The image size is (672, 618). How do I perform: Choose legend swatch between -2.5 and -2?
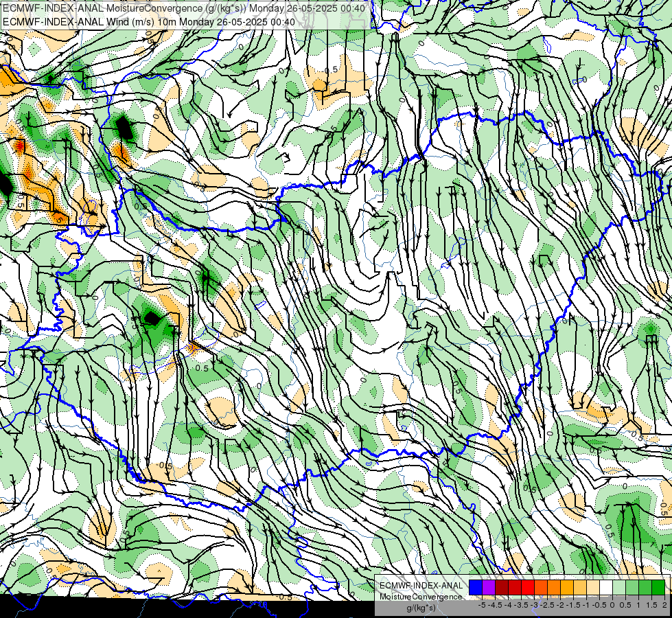click(x=554, y=587)
